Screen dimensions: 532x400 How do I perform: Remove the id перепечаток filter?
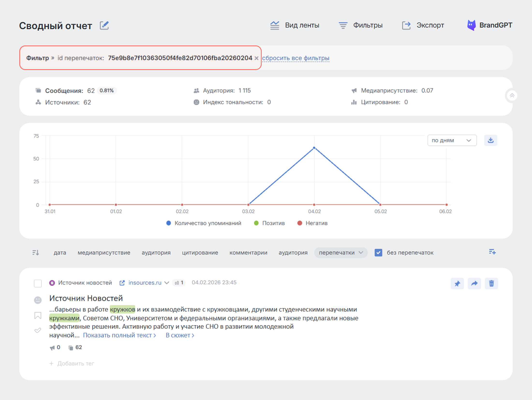pyautogui.click(x=257, y=58)
